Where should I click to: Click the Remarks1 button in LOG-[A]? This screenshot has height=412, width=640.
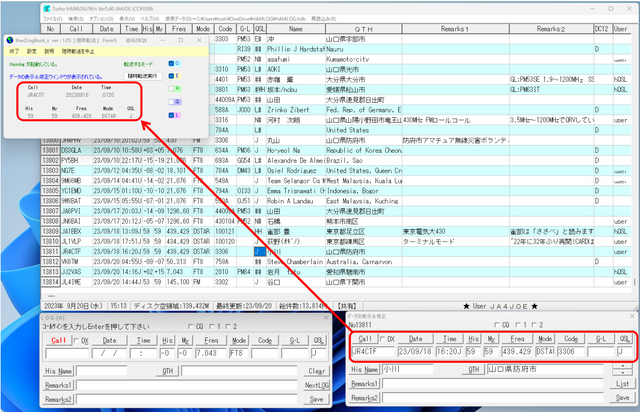58,385
